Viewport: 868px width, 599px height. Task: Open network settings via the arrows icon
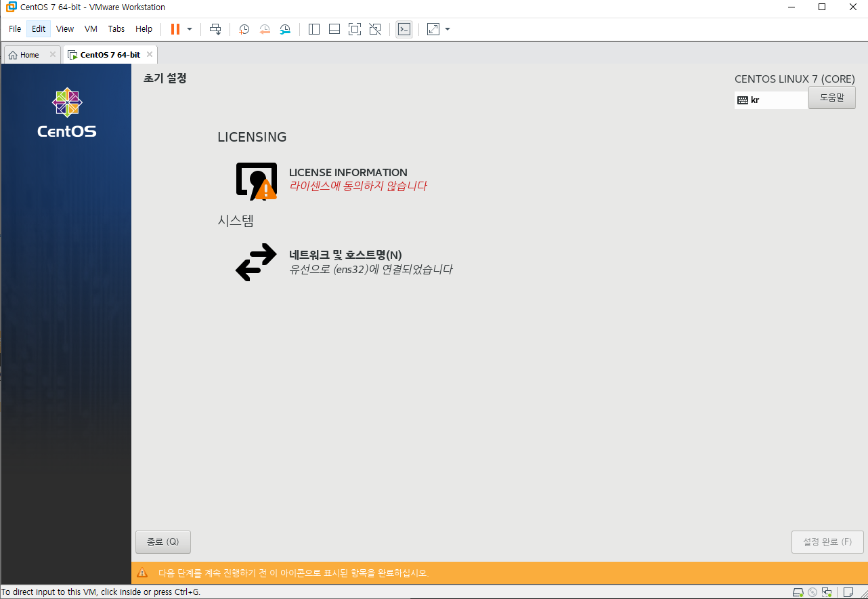coord(256,262)
